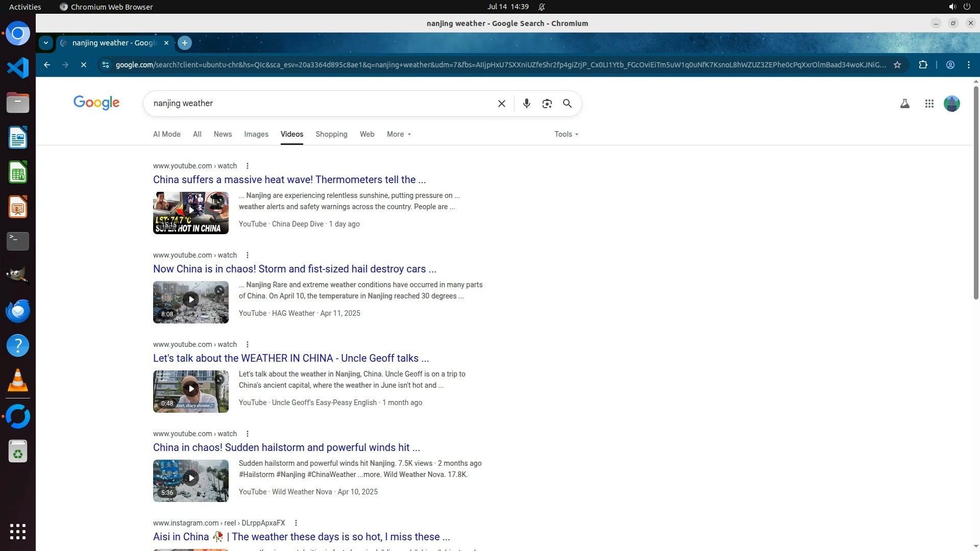980x551 pixels.
Task: Click the voice search microphone icon
Action: [x=526, y=104]
